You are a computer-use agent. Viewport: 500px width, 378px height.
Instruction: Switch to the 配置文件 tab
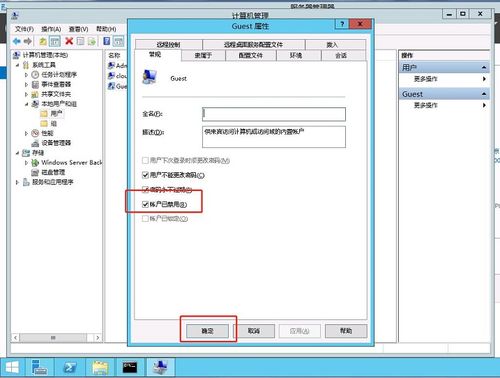[251, 56]
